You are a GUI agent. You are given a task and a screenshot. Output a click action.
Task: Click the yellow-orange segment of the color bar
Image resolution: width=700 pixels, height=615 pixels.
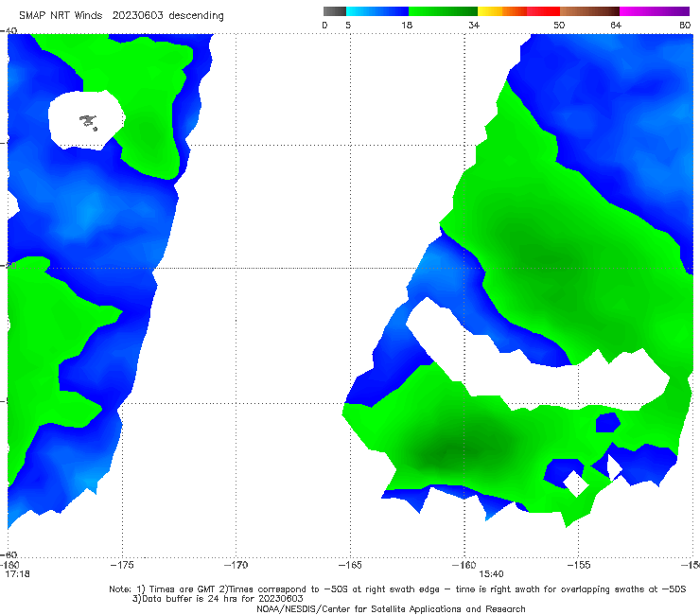click(x=502, y=11)
